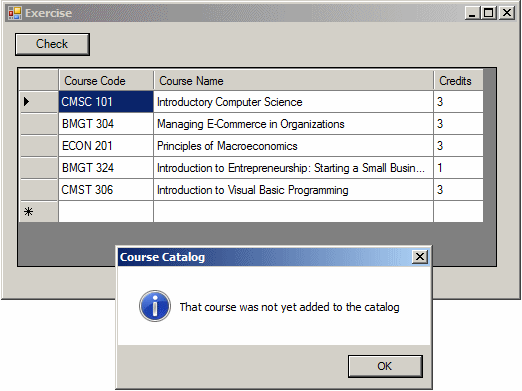Click the credits cell for CMST 306

(x=458, y=190)
